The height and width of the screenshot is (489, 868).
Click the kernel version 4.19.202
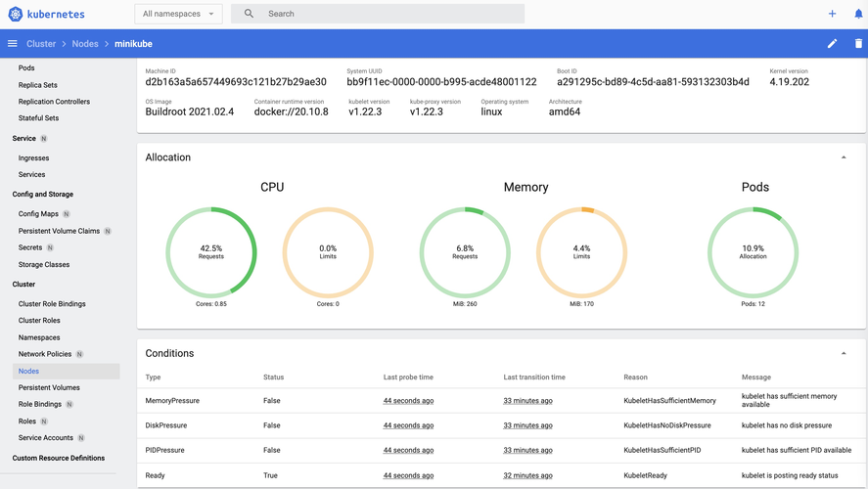click(x=790, y=82)
